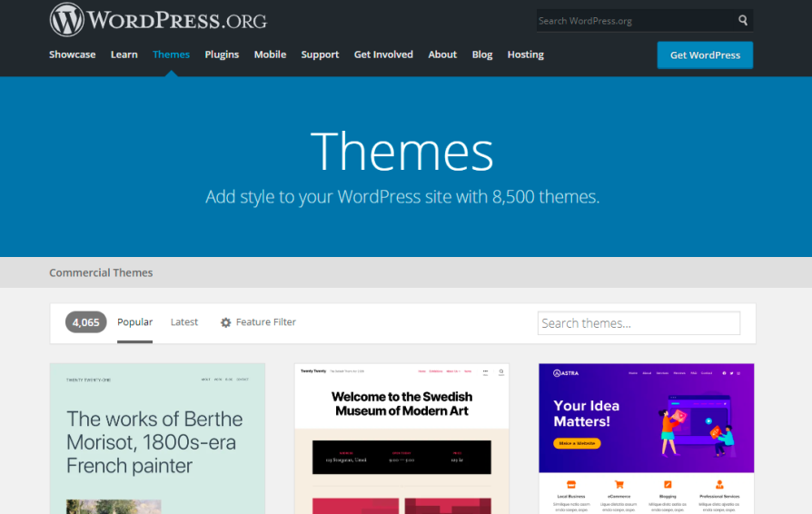Click the WordPress.org logo

[x=158, y=20]
